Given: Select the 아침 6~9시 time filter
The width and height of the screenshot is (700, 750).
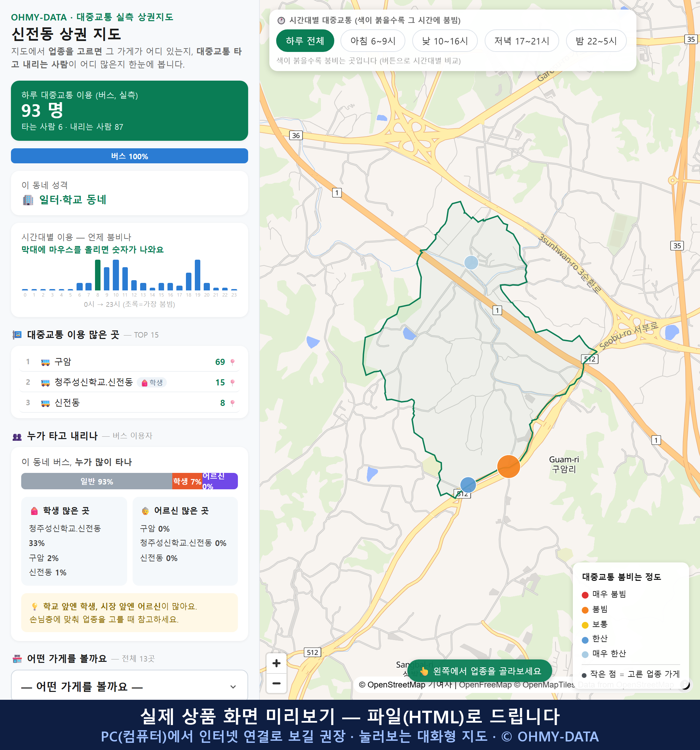Looking at the screenshot, I should coord(373,41).
